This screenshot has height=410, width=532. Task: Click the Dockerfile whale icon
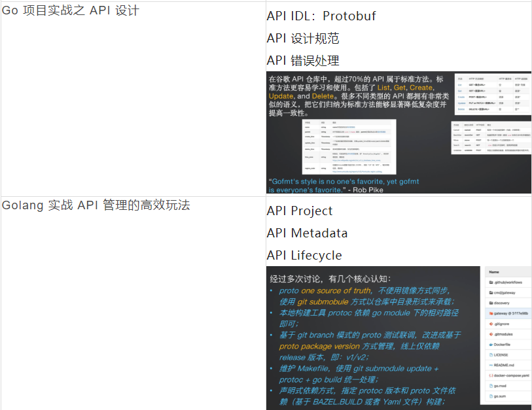489,344
